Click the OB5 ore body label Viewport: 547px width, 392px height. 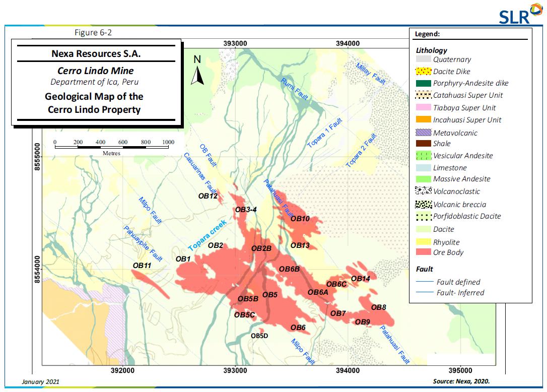[x=269, y=294]
